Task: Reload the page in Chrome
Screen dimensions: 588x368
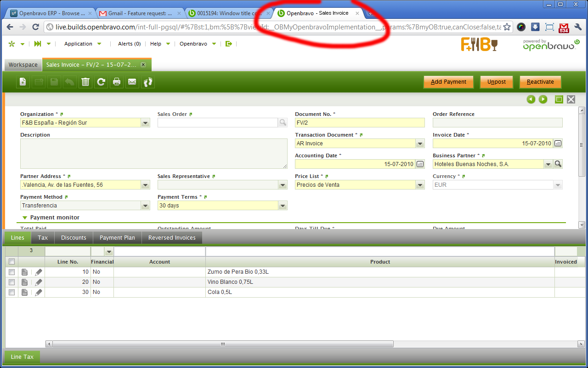Action: point(35,27)
